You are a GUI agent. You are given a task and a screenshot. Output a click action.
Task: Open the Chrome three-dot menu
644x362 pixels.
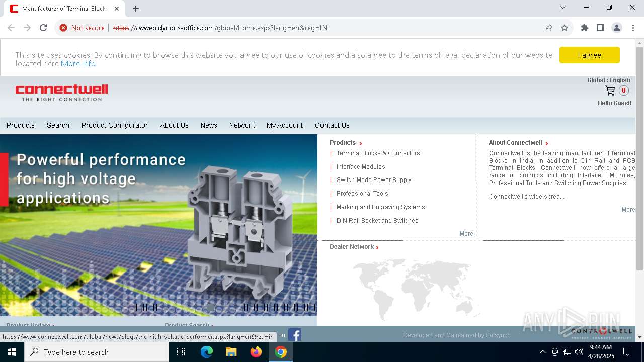click(x=633, y=28)
